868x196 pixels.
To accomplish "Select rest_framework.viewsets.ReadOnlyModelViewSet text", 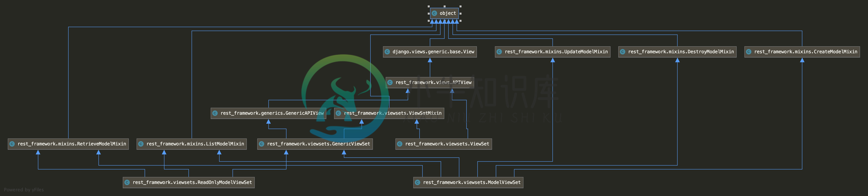I will (192, 182).
